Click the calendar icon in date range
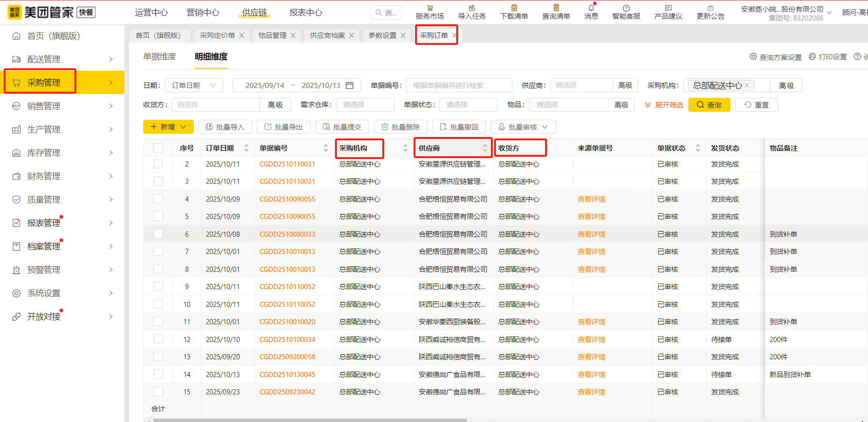Viewport: 868px width, 422px height. tap(350, 85)
